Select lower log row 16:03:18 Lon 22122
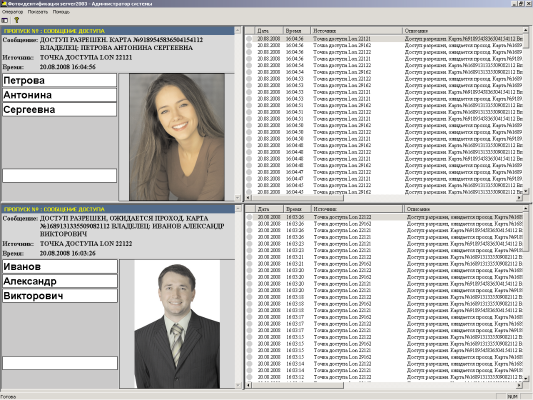The height and width of the screenshot is (400, 533). [384, 297]
